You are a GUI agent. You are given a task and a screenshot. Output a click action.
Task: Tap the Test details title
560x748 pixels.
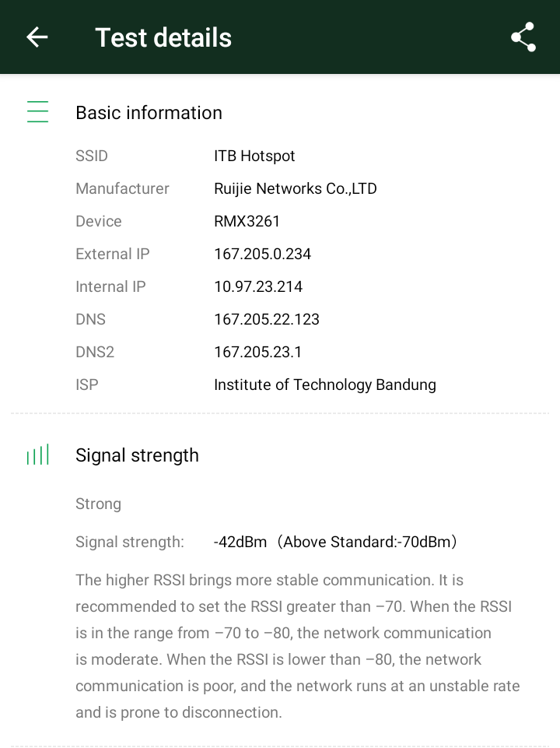(163, 37)
